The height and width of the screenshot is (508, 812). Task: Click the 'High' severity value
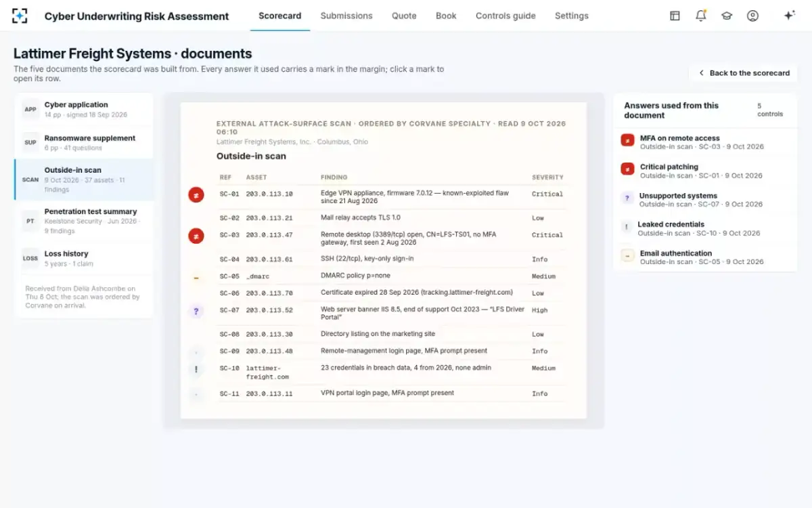(x=540, y=310)
